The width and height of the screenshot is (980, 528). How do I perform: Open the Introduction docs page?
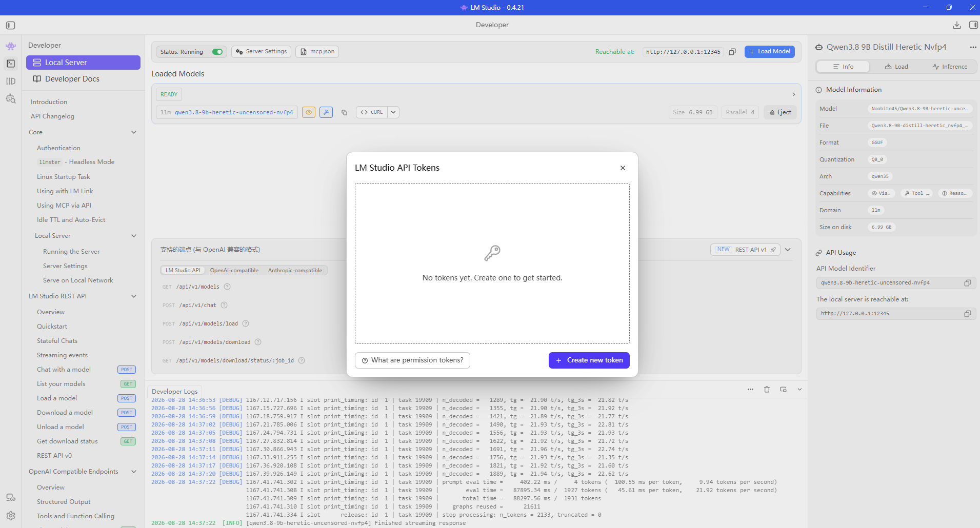49,102
